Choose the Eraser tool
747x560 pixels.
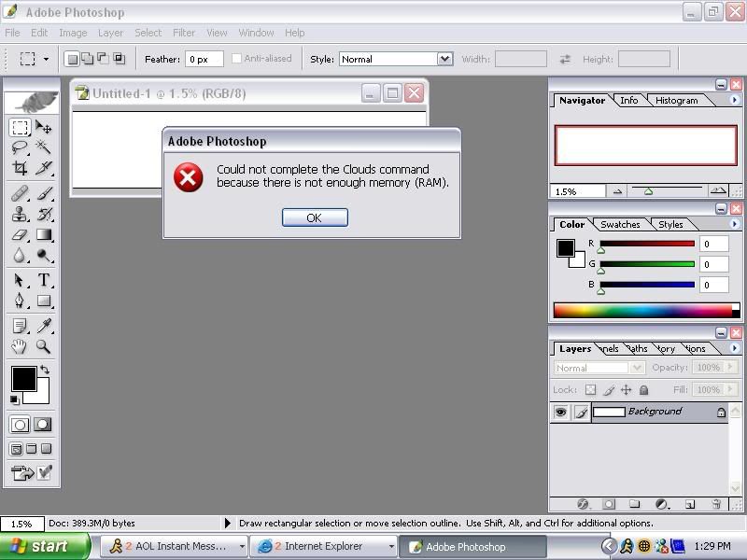coord(20,235)
